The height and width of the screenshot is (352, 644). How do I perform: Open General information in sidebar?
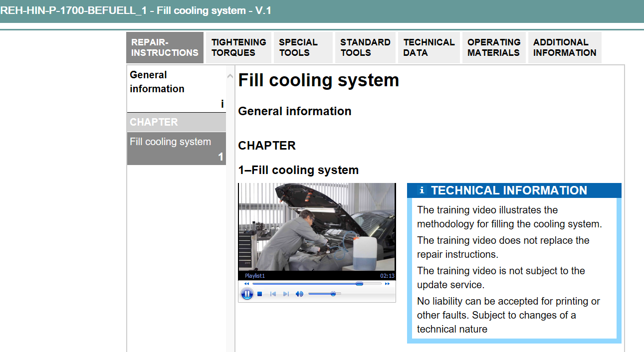pyautogui.click(x=176, y=88)
